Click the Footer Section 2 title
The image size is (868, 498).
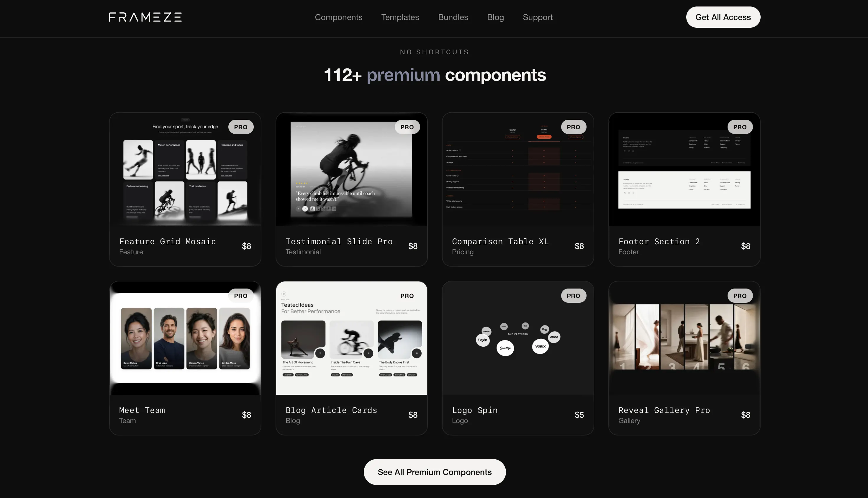[x=659, y=241]
